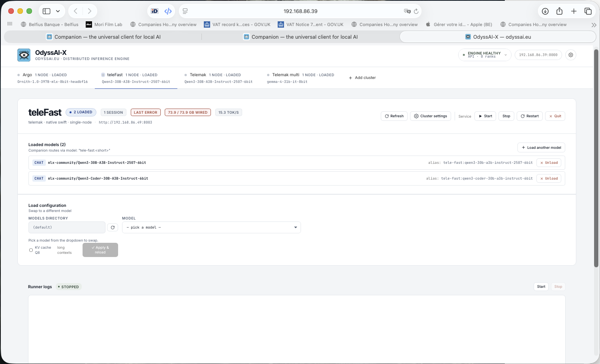The image size is (600, 364).
Task: Open the pick a model dropdown
Action: [x=211, y=227]
